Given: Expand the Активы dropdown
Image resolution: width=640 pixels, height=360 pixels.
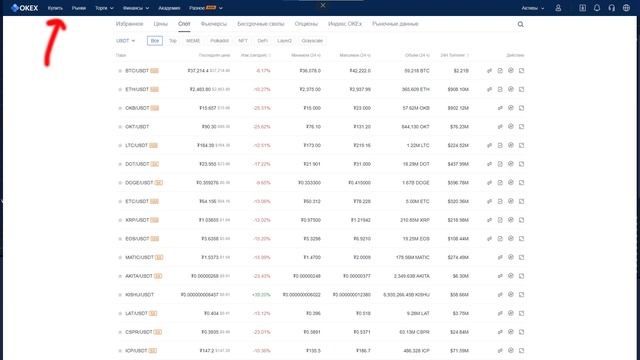Looking at the screenshot, I should coord(533,8).
